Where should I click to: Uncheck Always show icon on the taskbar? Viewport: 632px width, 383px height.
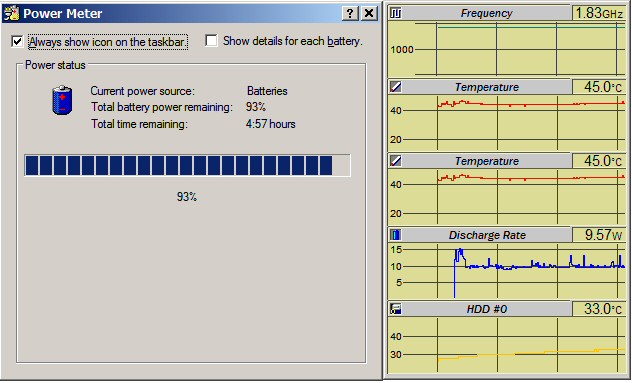17,41
